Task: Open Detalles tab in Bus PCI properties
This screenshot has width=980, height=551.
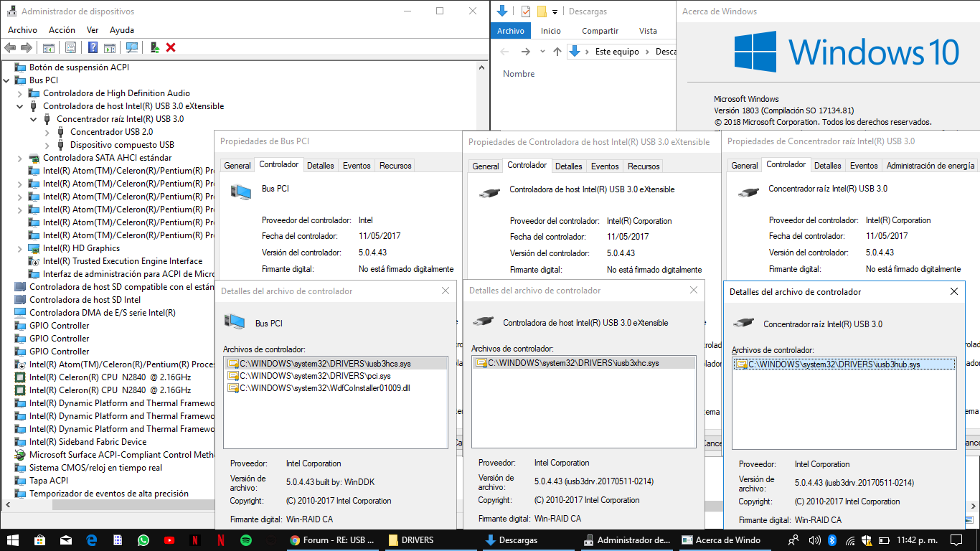Action: coord(321,166)
